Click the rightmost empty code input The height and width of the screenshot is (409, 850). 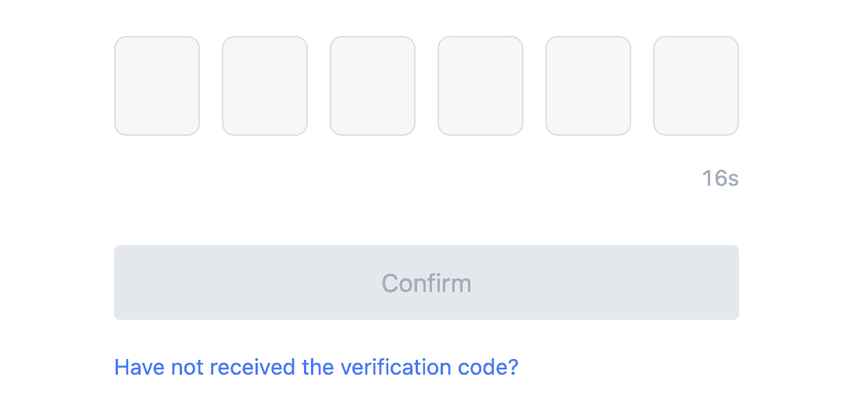pos(696,86)
